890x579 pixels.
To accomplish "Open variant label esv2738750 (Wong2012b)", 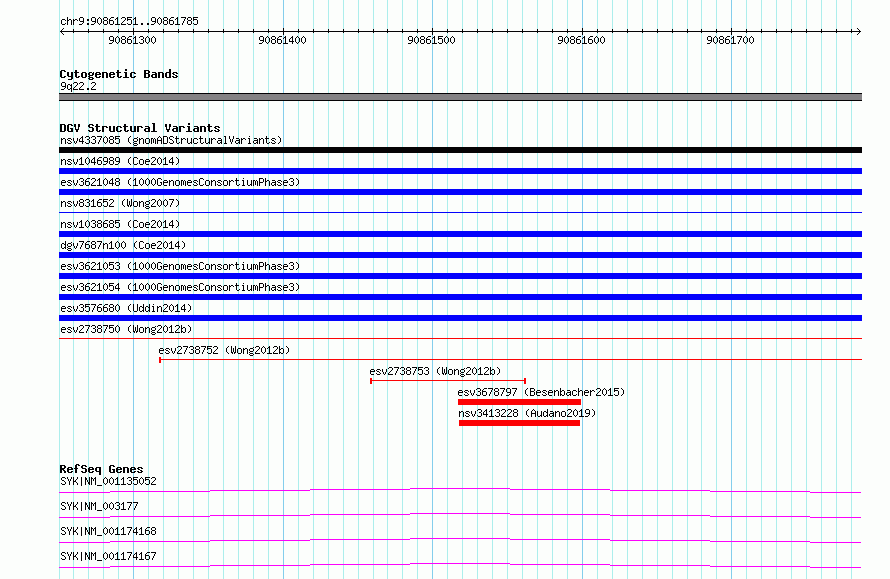I will click(126, 329).
